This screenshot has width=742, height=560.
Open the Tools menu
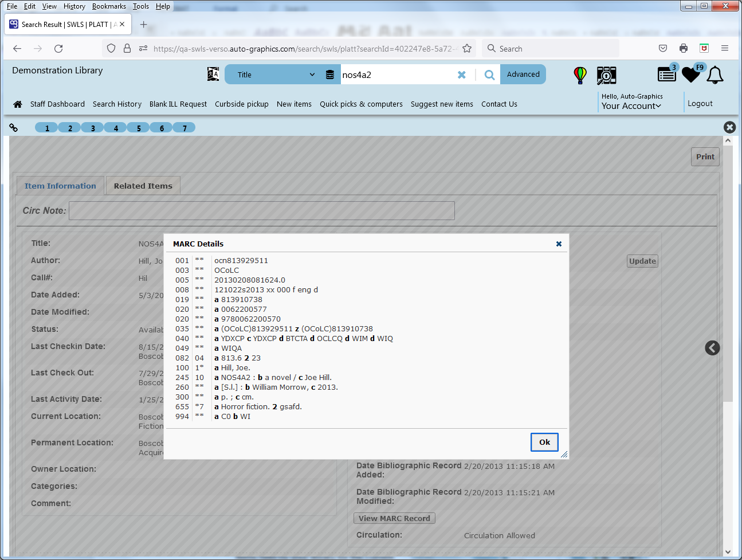(141, 6)
